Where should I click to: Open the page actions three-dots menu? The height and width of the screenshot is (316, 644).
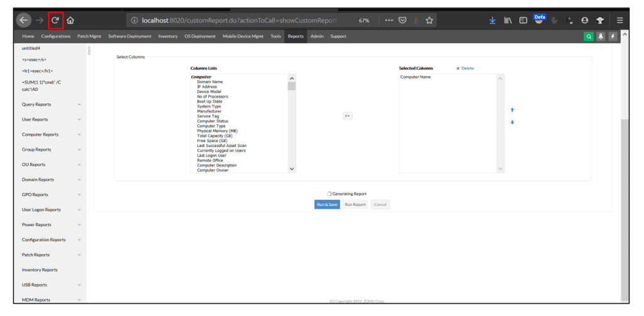(x=389, y=20)
